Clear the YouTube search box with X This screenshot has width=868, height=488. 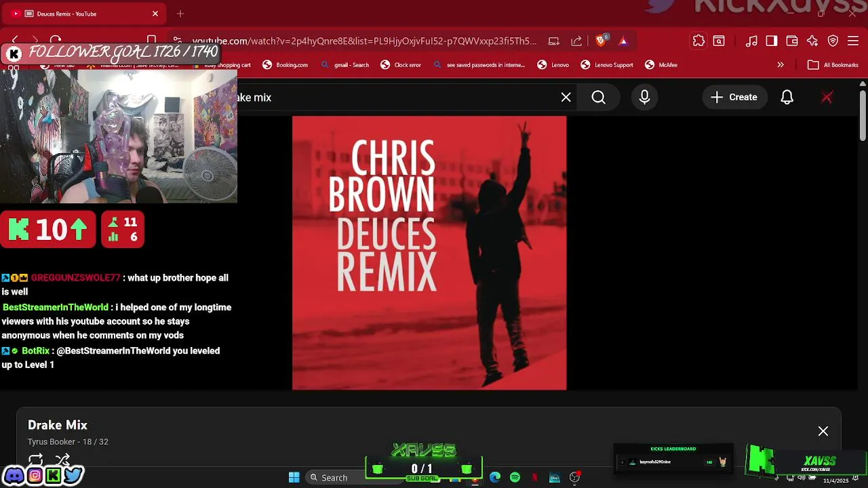[x=566, y=98]
